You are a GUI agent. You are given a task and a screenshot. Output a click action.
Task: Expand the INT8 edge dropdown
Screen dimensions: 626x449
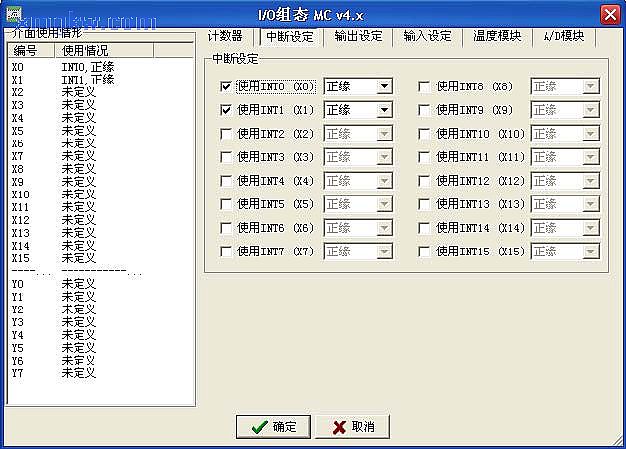click(x=590, y=86)
